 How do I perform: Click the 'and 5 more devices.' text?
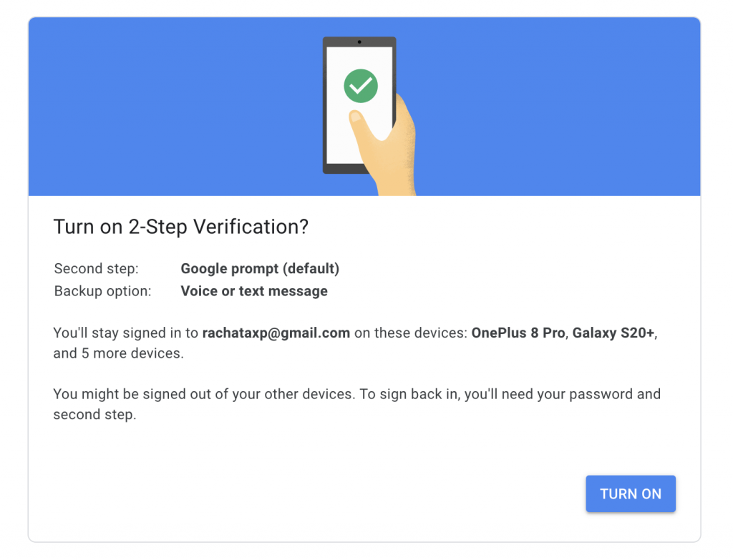(118, 353)
